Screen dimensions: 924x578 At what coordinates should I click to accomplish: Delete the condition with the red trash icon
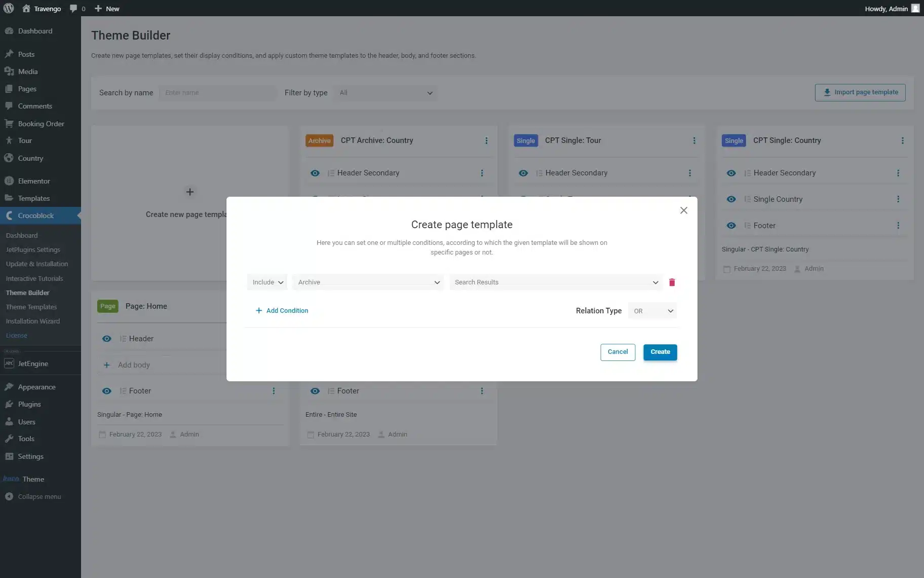pyautogui.click(x=672, y=282)
